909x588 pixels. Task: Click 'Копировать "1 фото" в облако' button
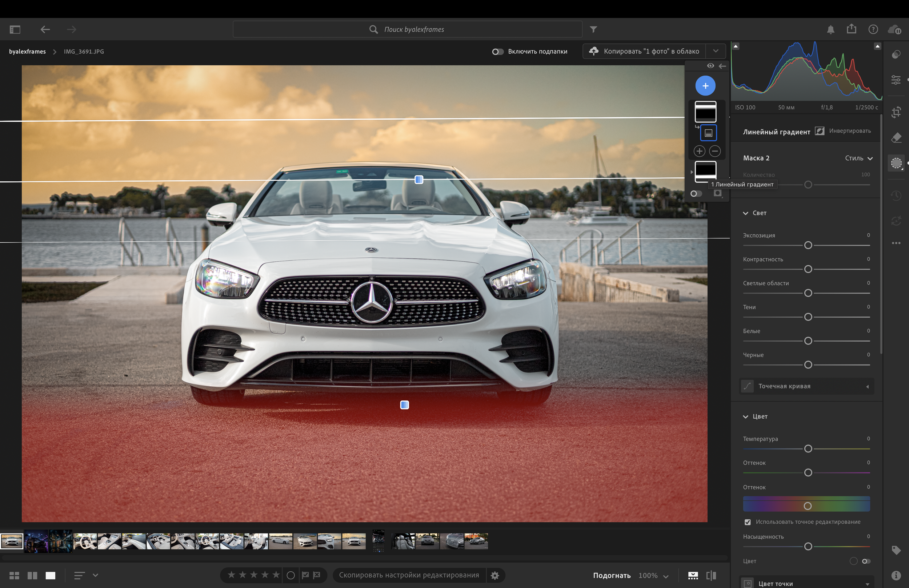tap(644, 51)
